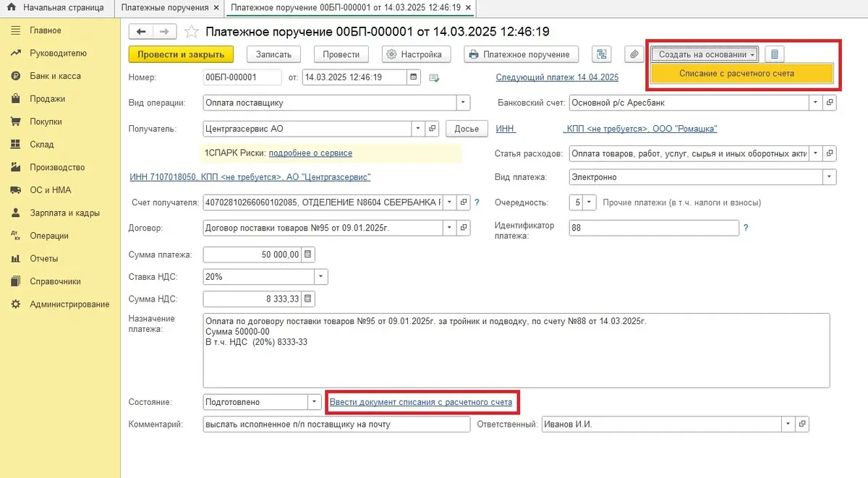Click into the Комментарий text field

point(336,424)
